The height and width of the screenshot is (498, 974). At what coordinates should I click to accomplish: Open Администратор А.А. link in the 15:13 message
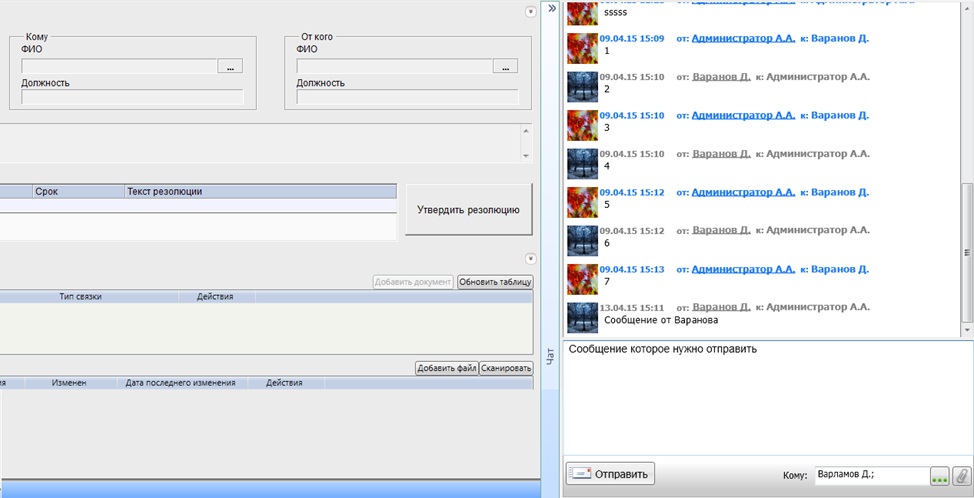click(743, 269)
